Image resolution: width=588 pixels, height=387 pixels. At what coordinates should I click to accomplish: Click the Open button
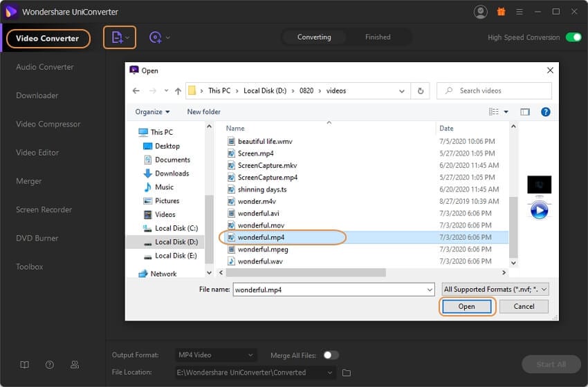[x=466, y=306]
